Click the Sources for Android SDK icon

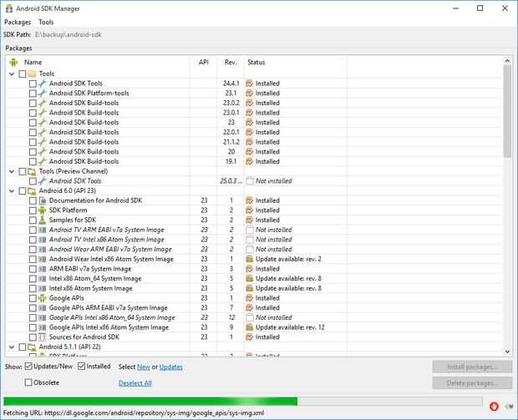[43, 337]
